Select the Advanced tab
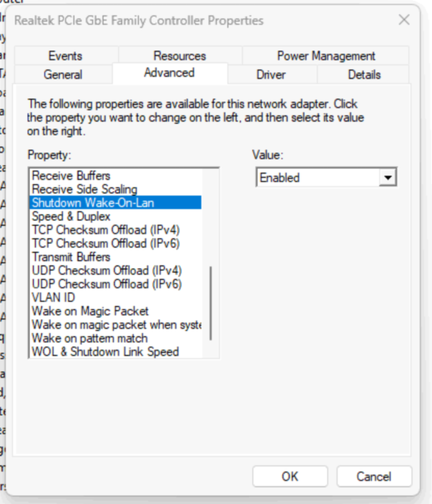The width and height of the screenshot is (432, 504). [169, 73]
